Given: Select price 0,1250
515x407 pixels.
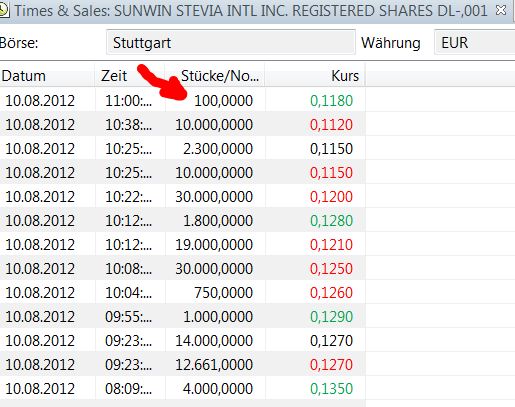Looking at the screenshot, I should (331, 269).
